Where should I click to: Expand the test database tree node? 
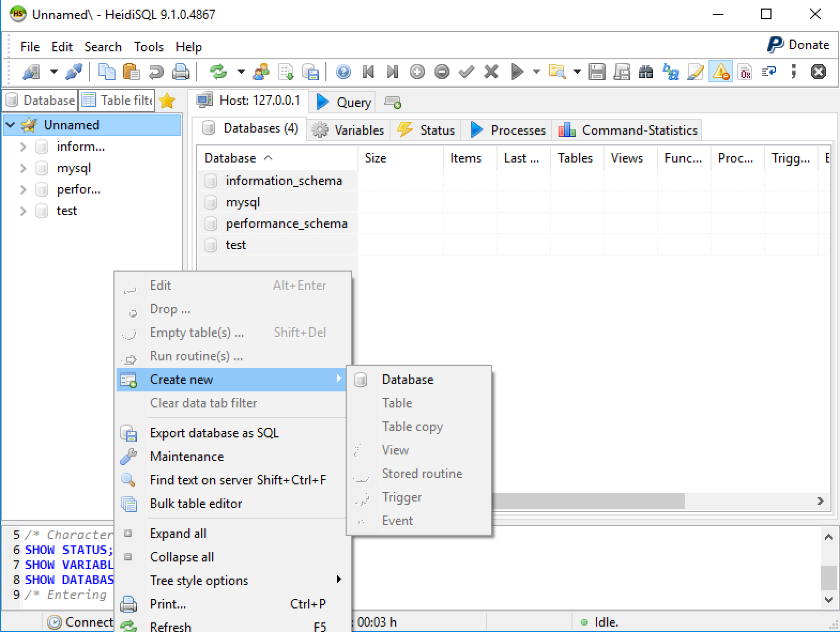click(x=23, y=211)
